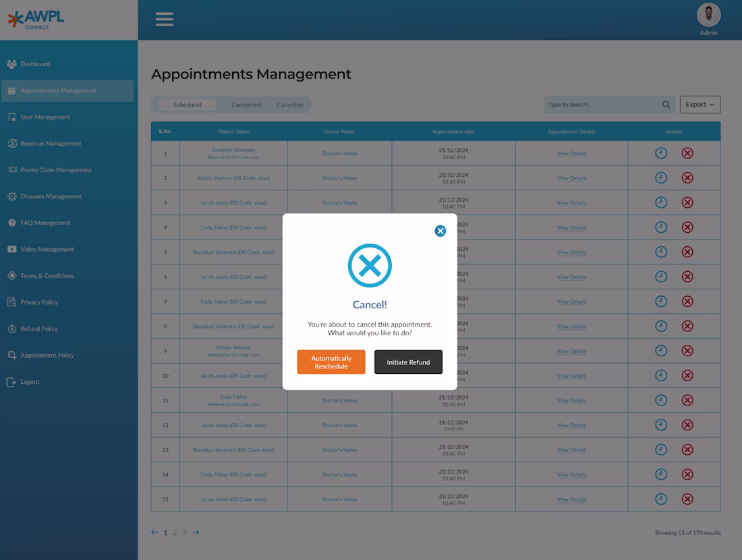Screen dimensions: 742x560
Task: Click the Patient Name column header
Action: click(233, 132)
